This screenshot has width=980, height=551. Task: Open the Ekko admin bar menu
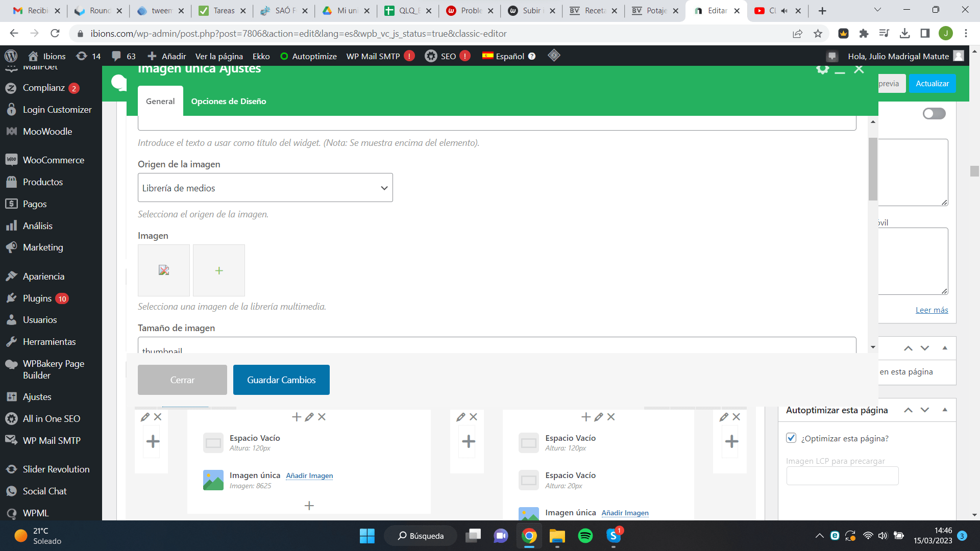pos(261,56)
